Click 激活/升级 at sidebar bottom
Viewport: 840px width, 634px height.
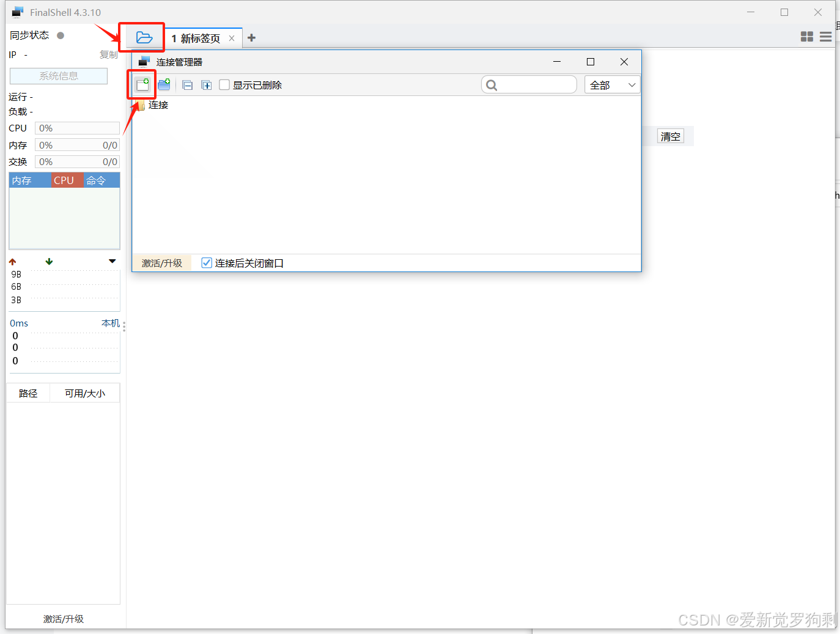coord(64,619)
